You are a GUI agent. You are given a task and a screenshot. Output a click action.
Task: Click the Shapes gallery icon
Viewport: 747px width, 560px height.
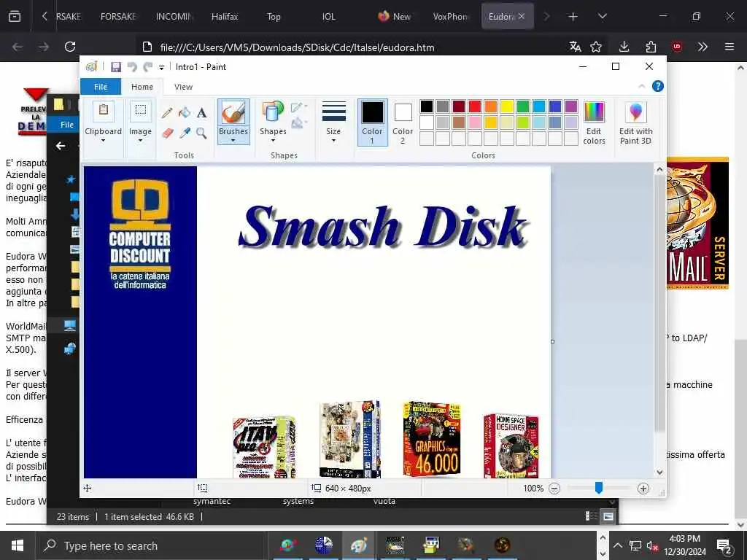coord(273,112)
